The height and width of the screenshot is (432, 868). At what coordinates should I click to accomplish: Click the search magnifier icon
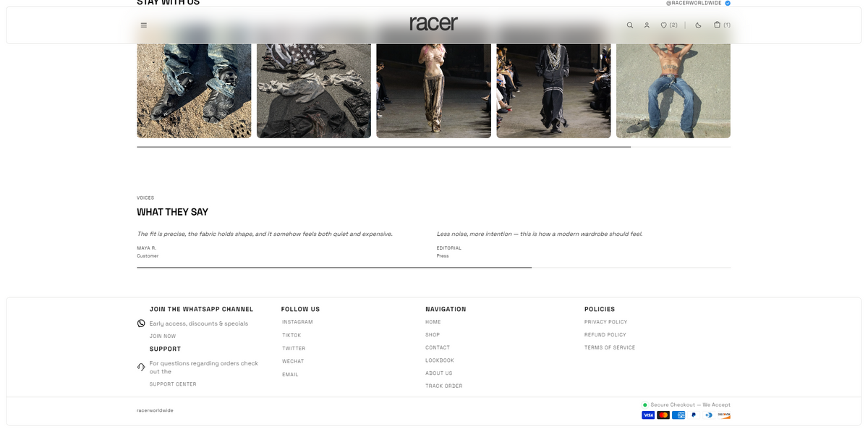tap(630, 25)
